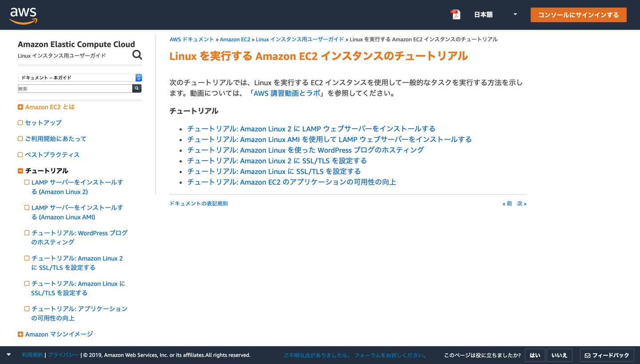Go to next page via 次 »
Viewport: 640px width, 364px height.
coord(522,204)
